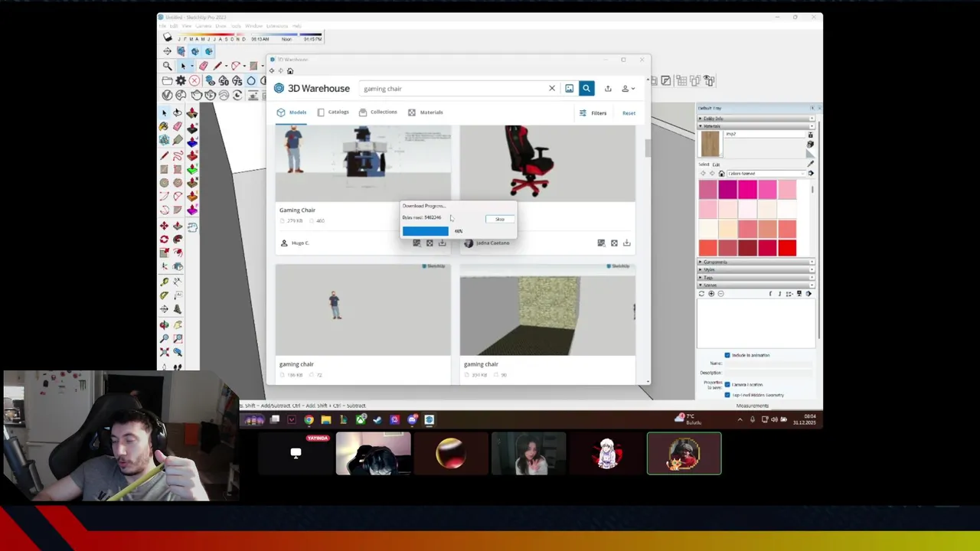Collapse the Scenes panel
980x551 pixels.
click(756, 285)
